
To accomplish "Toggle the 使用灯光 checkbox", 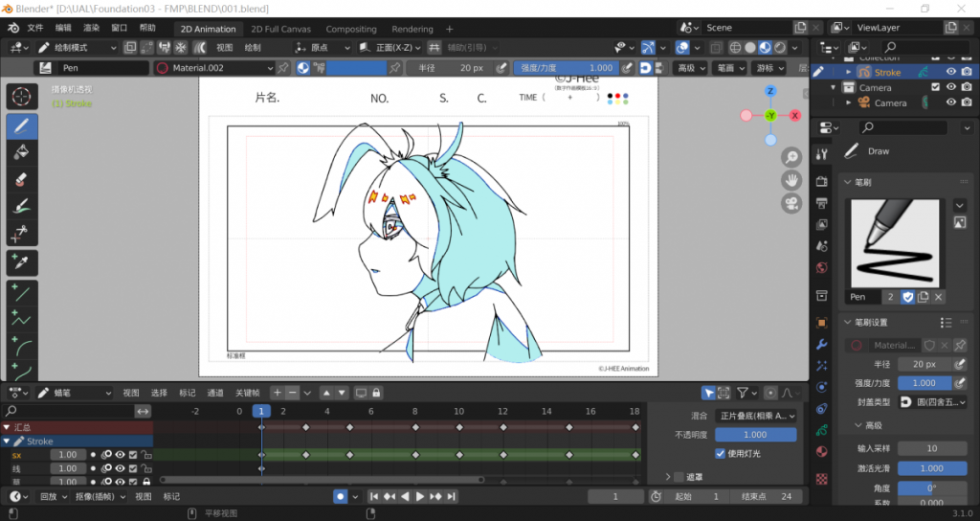I will 721,453.
